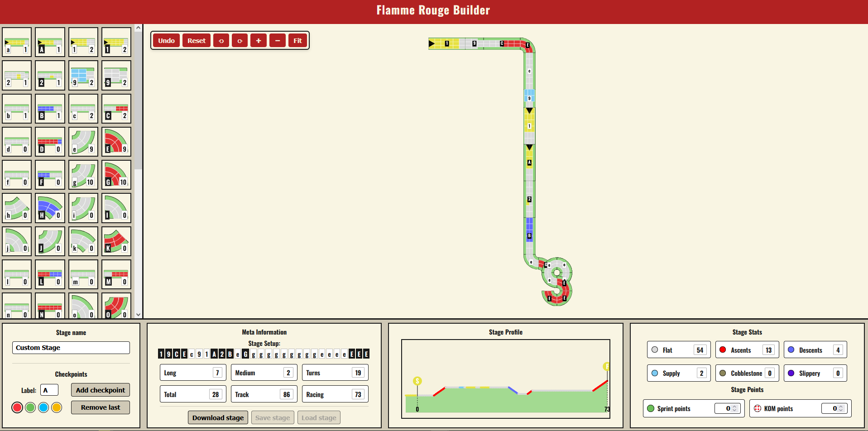The image size is (868, 431).
Task: Pick red curve tile uppercase 'G'
Action: click(116, 175)
